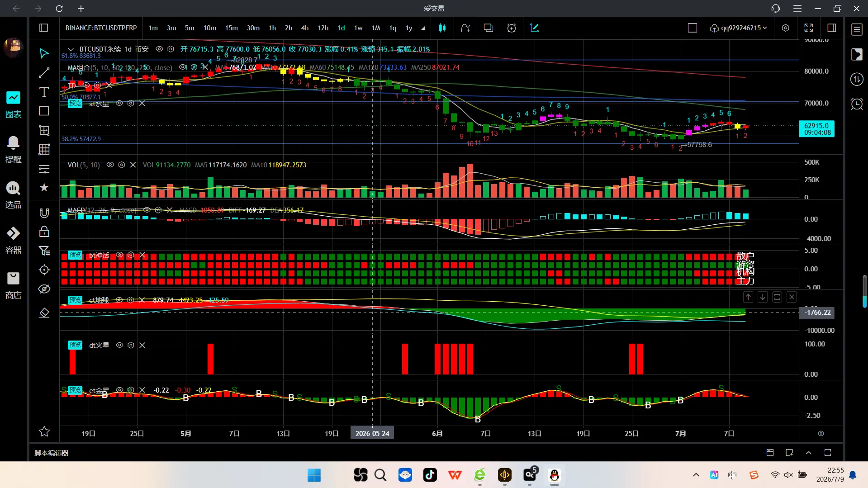Lock drawings with the padlock icon

click(44, 232)
